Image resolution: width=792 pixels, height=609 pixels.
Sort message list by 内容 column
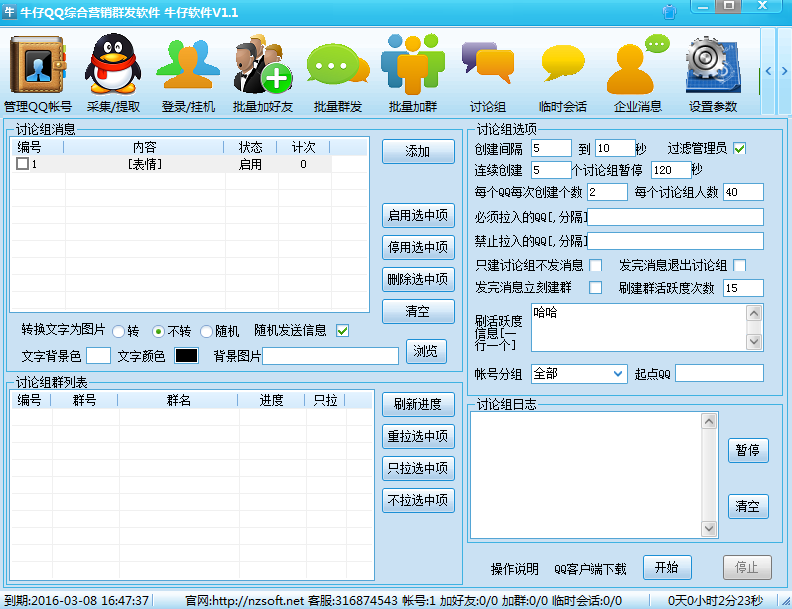point(144,147)
